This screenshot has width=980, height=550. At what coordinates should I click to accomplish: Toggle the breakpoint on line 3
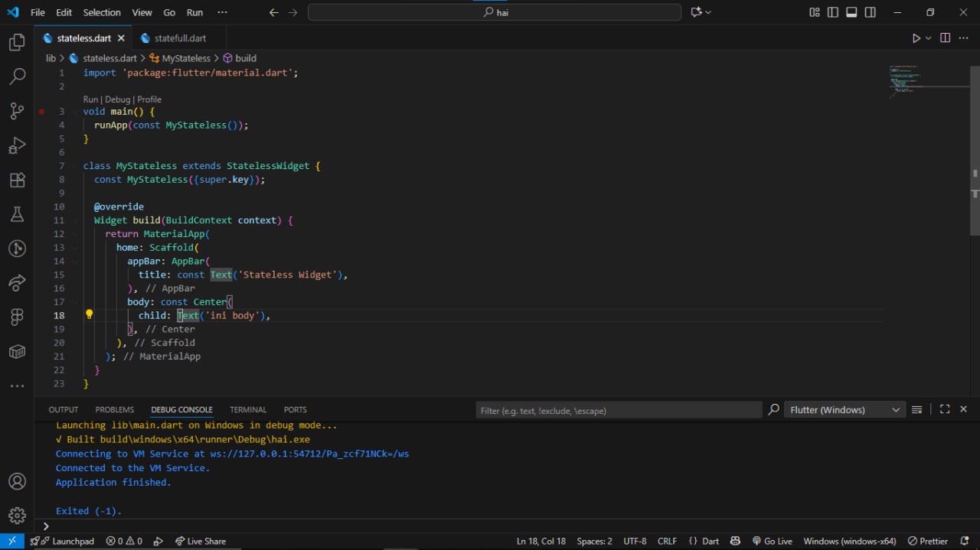tap(42, 112)
